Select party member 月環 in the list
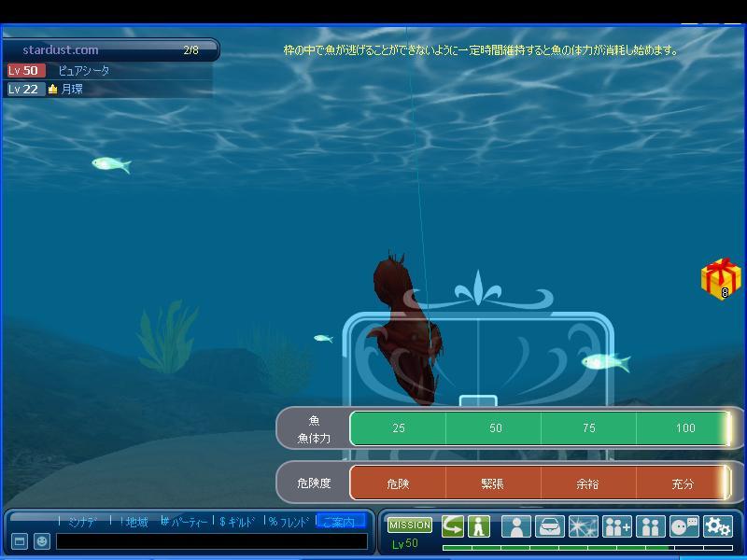The image size is (747, 560). coord(72,90)
